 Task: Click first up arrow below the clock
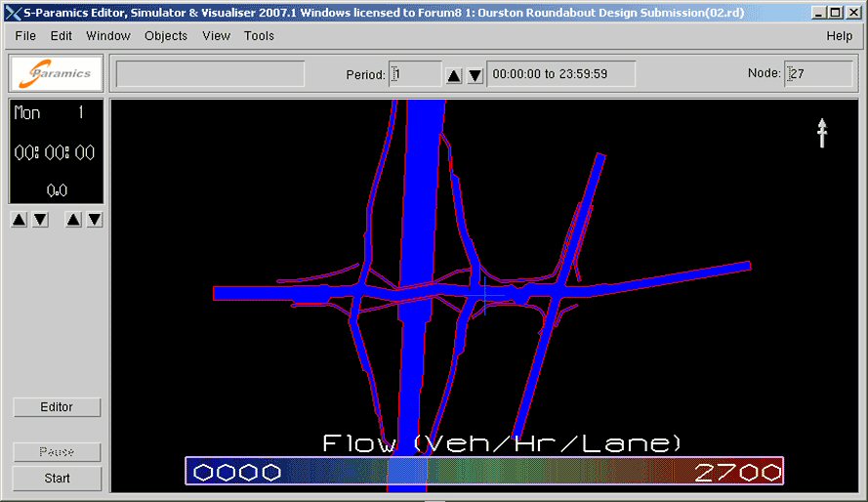pyautogui.click(x=20, y=220)
